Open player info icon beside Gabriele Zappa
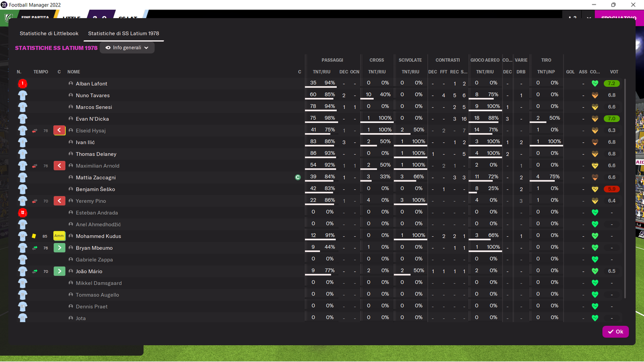Image resolution: width=644 pixels, height=362 pixels. [x=71, y=259]
